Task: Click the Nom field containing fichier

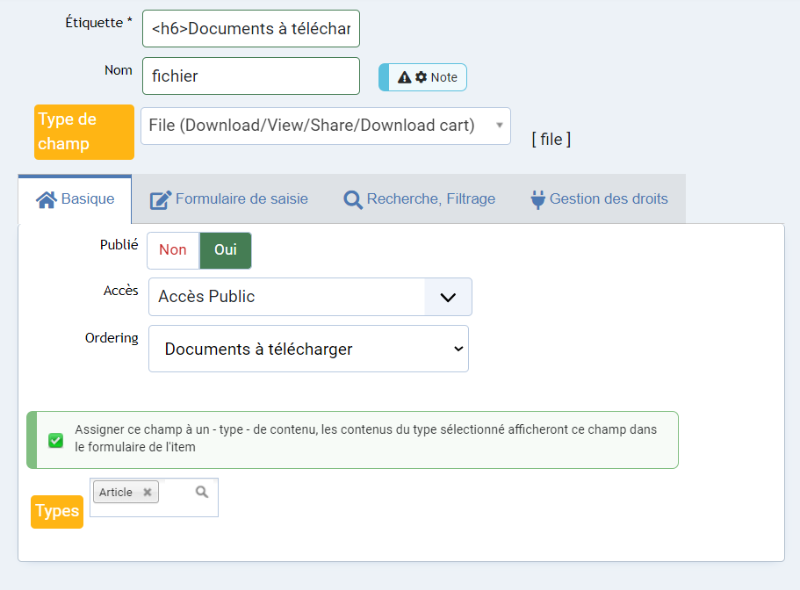Action: [x=251, y=76]
